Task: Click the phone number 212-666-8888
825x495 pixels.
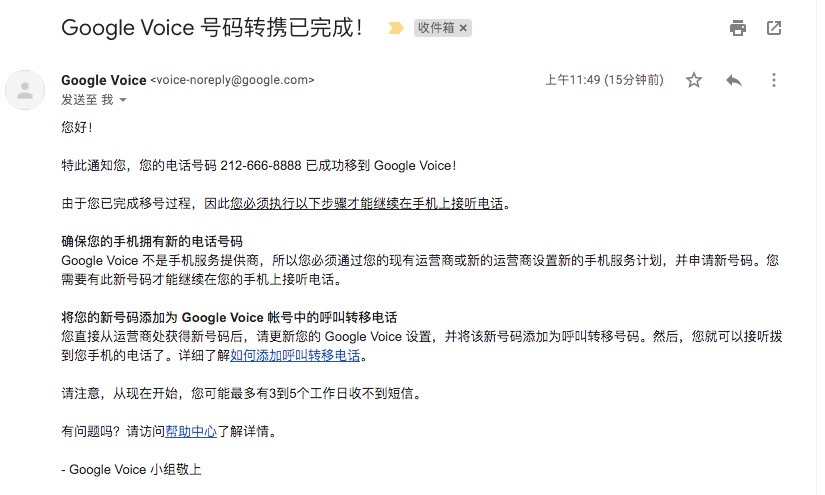Action: (x=261, y=166)
